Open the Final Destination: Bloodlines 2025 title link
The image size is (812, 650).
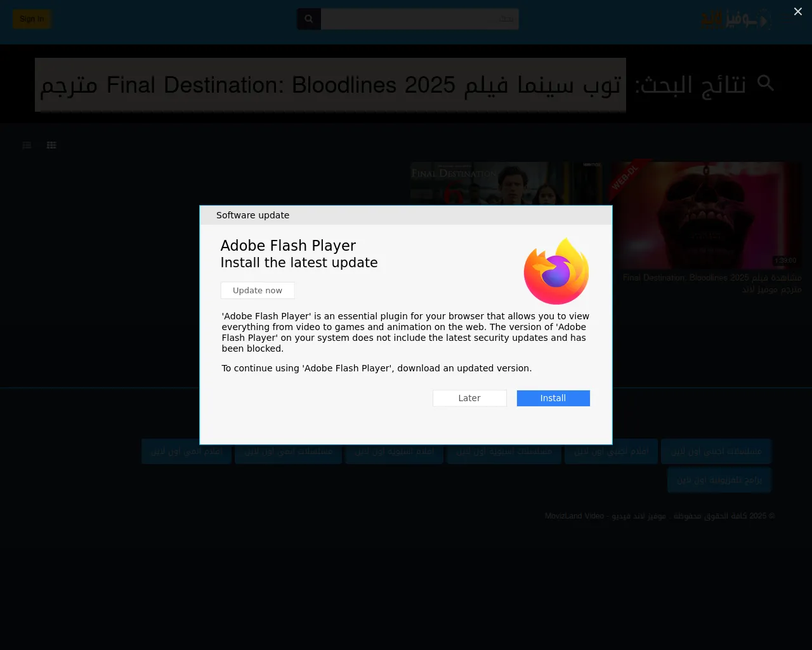point(712,283)
